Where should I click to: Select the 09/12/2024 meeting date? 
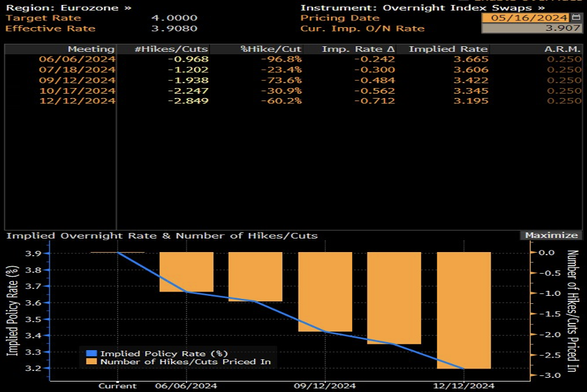pyautogui.click(x=77, y=80)
